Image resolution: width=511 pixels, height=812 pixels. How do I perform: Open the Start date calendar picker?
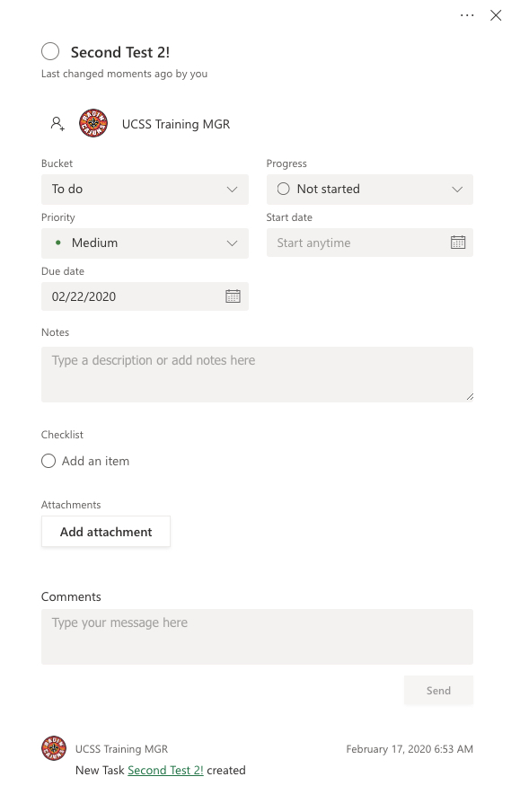pos(458,243)
